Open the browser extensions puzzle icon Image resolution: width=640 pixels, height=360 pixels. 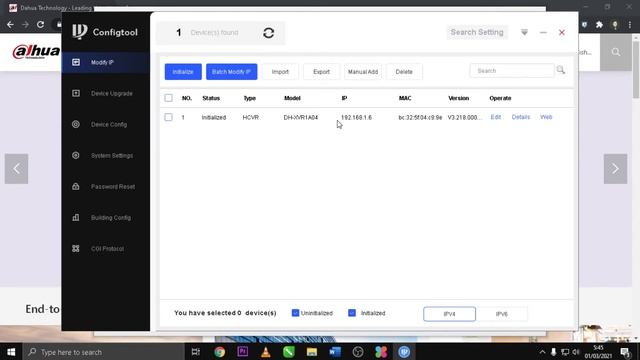[599, 25]
